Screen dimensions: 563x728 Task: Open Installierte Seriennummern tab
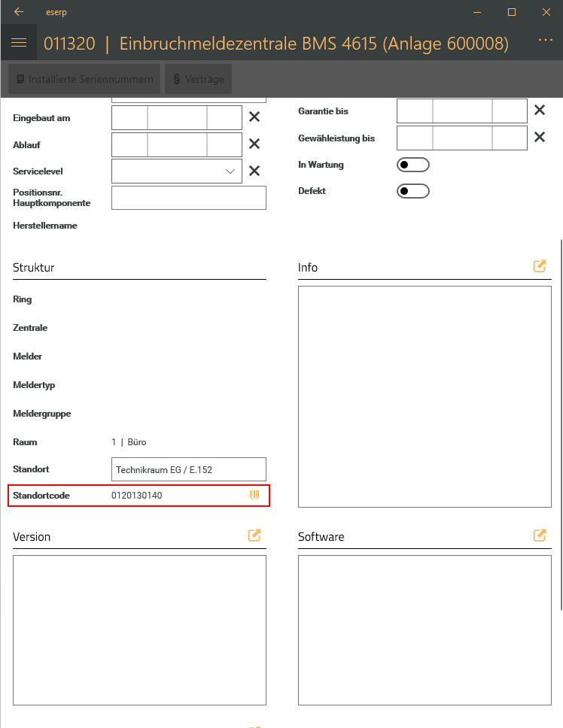pos(84,79)
